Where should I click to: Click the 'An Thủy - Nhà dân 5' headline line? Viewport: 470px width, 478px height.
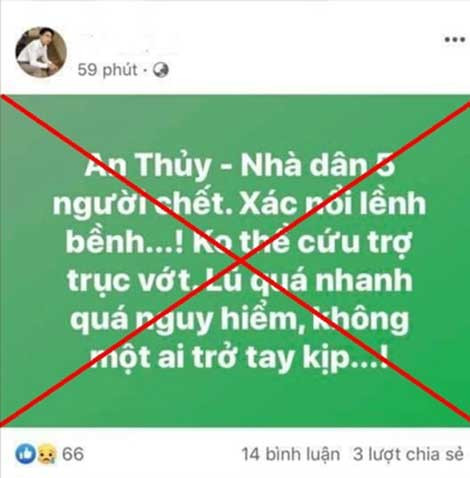click(240, 166)
